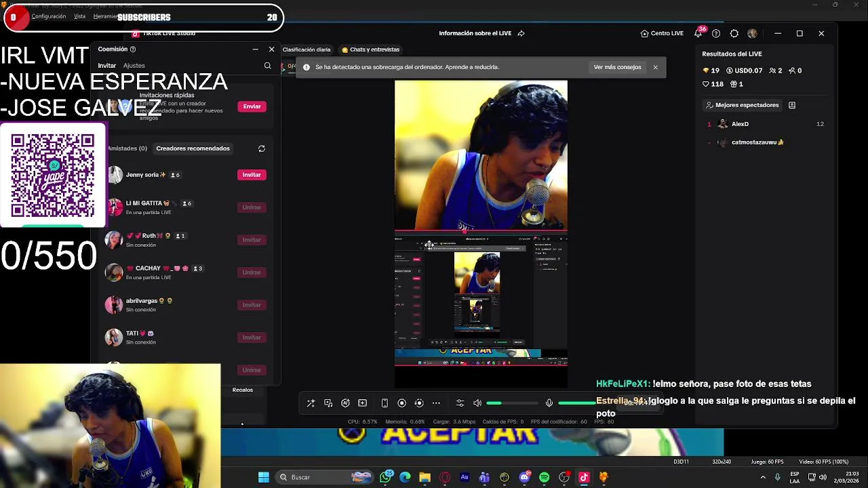This screenshot has width=868, height=488.
Task: Open Adobe Audition from taskbar
Action: pyautogui.click(x=465, y=477)
